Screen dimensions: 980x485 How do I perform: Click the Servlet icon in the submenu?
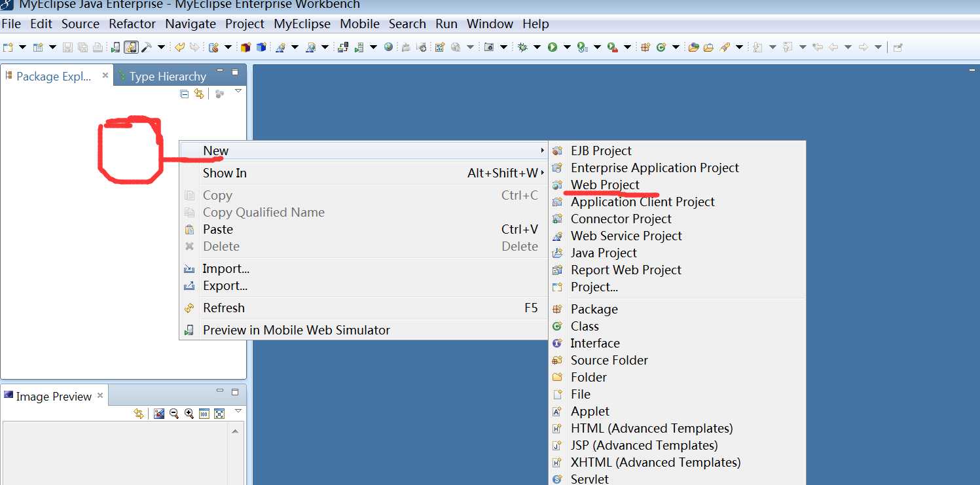click(x=557, y=480)
